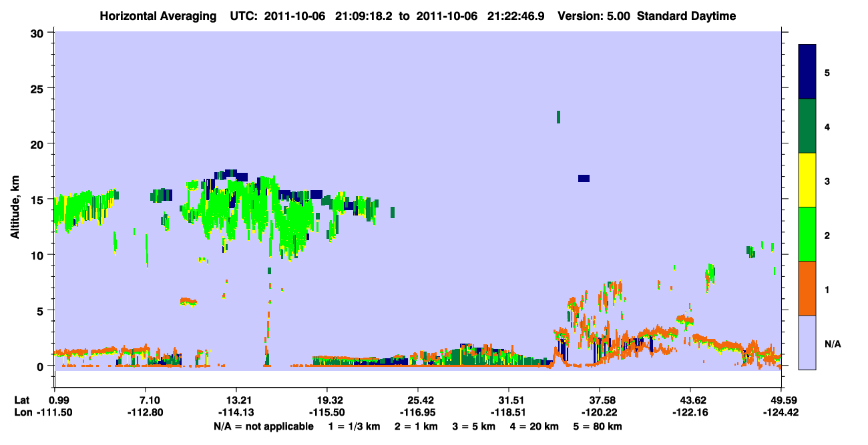Click longitude value -115.50
Viewport: 868px width, 445px height.
coord(327,412)
